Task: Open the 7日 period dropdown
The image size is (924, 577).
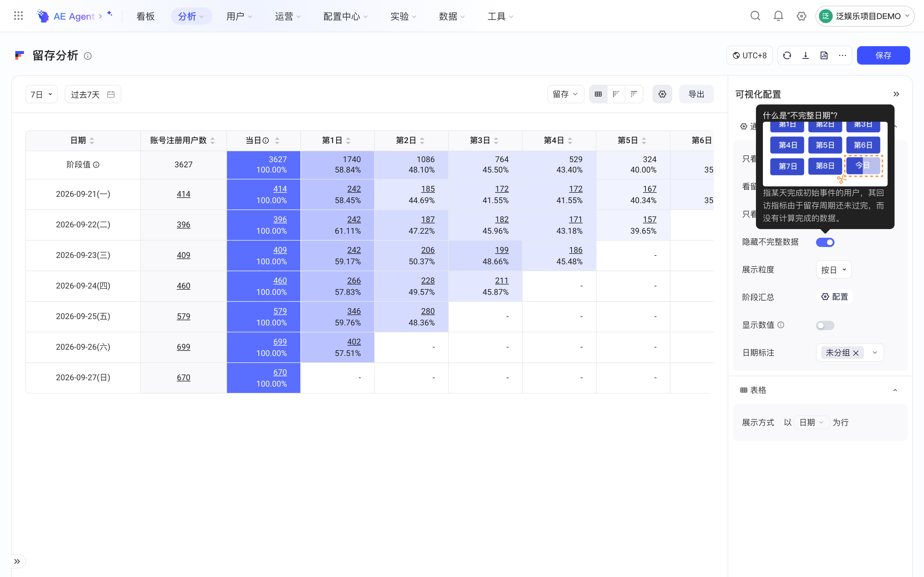Action: pos(41,94)
